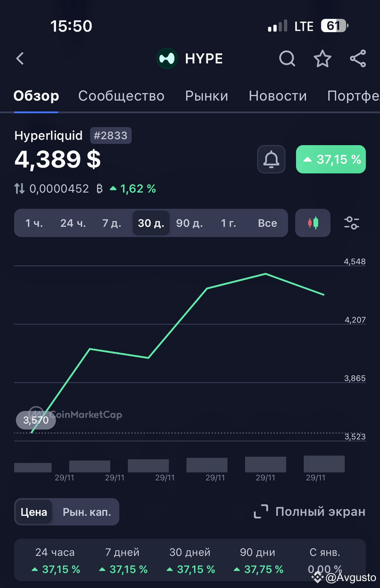Choose the Все timeframe option
This screenshot has width=380, height=588.
(x=268, y=223)
